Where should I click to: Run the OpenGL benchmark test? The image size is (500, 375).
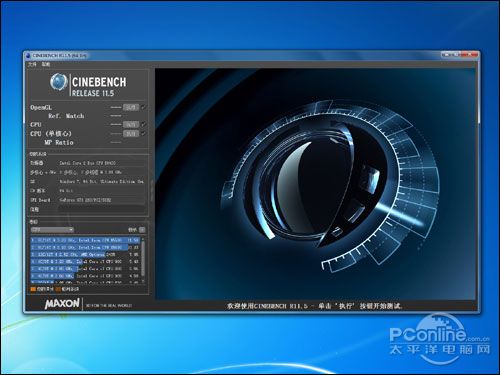point(131,107)
